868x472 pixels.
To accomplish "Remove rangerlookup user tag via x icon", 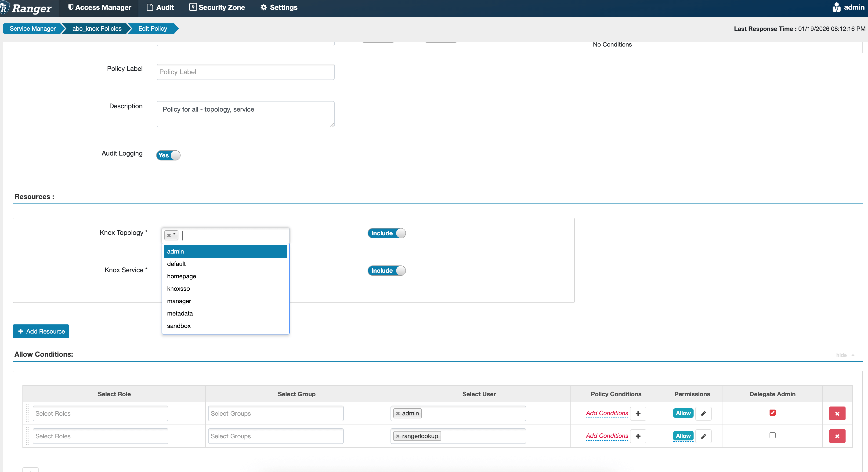I will click(x=398, y=436).
